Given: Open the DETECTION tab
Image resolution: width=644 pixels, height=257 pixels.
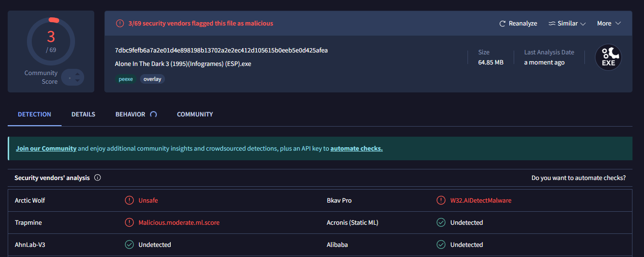Looking at the screenshot, I should pos(35,115).
